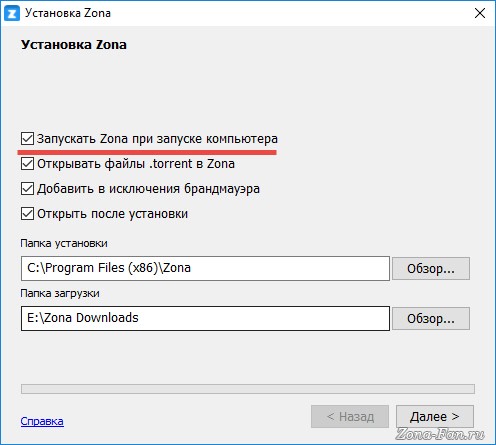Click the bold Установка Zona heading
496x445 pixels.
pos(74,45)
